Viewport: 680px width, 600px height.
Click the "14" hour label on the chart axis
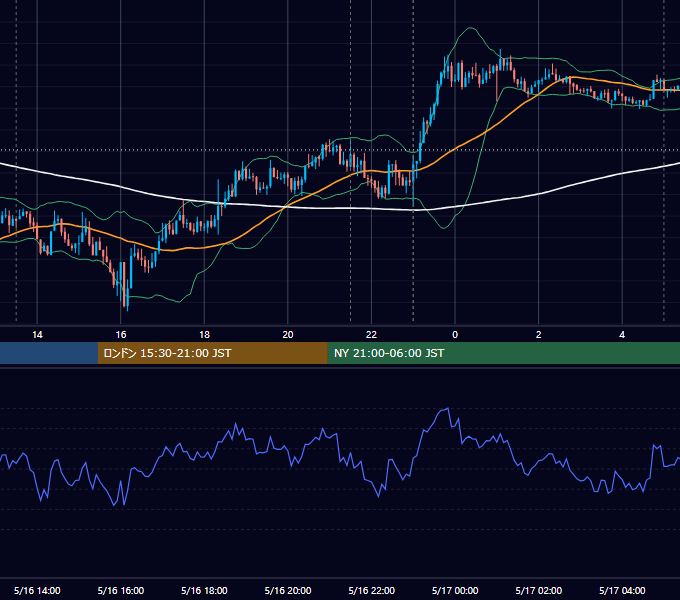37,335
